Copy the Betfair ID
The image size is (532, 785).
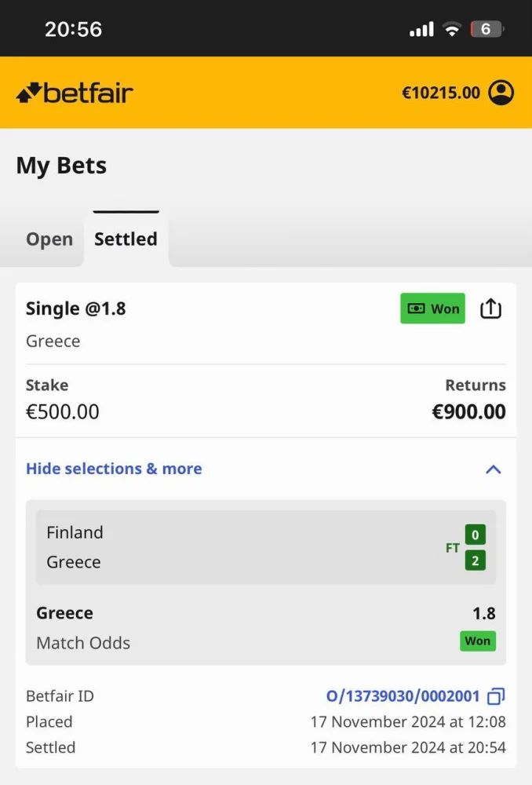click(496, 696)
